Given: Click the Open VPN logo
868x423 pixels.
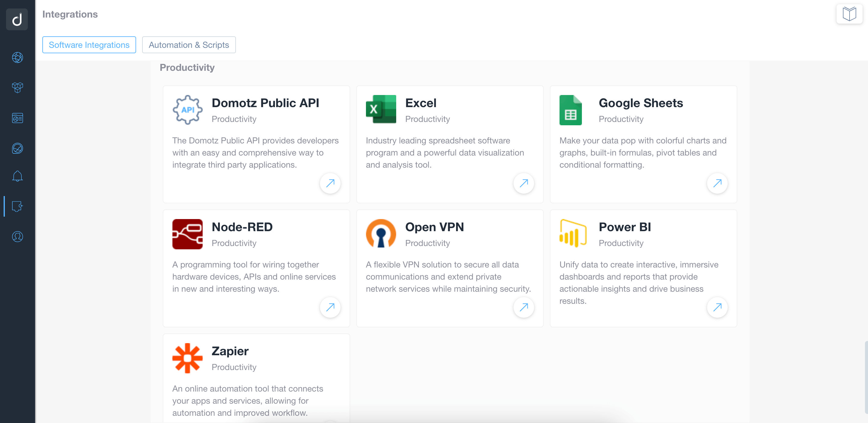Looking at the screenshot, I should (x=381, y=234).
